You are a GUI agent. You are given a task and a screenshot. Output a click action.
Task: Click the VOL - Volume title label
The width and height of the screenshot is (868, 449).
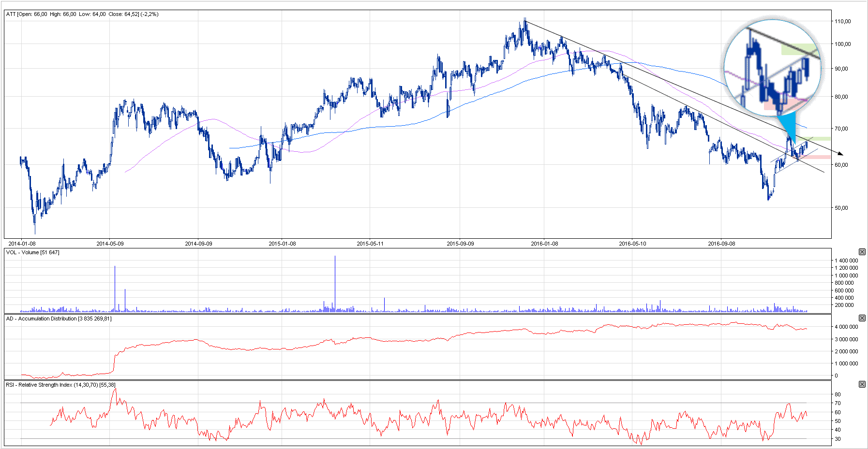32,252
